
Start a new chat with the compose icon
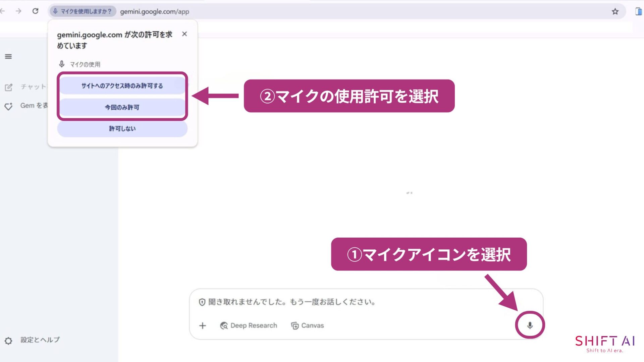pyautogui.click(x=8, y=87)
